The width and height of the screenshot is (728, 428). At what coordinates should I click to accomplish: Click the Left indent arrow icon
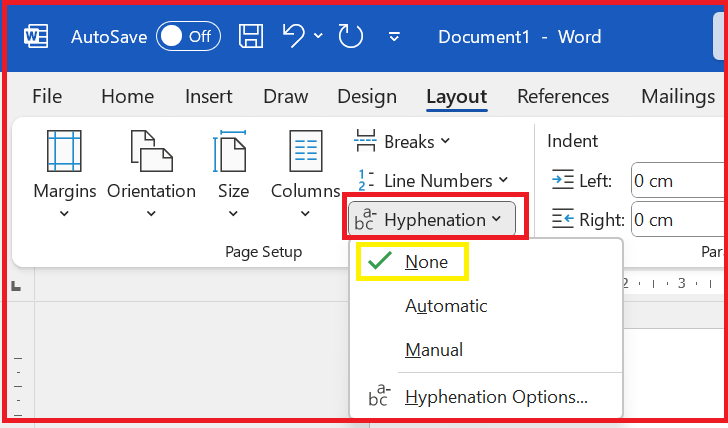coord(563,180)
